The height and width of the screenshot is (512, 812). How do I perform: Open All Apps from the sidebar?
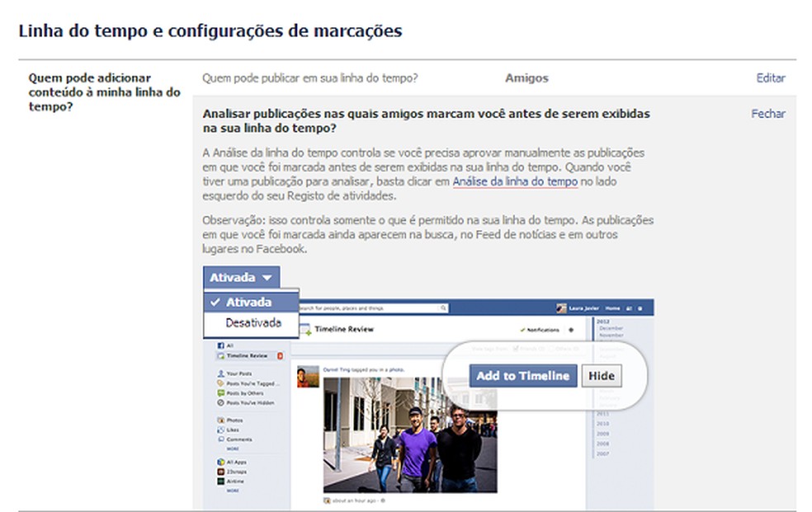point(223,462)
